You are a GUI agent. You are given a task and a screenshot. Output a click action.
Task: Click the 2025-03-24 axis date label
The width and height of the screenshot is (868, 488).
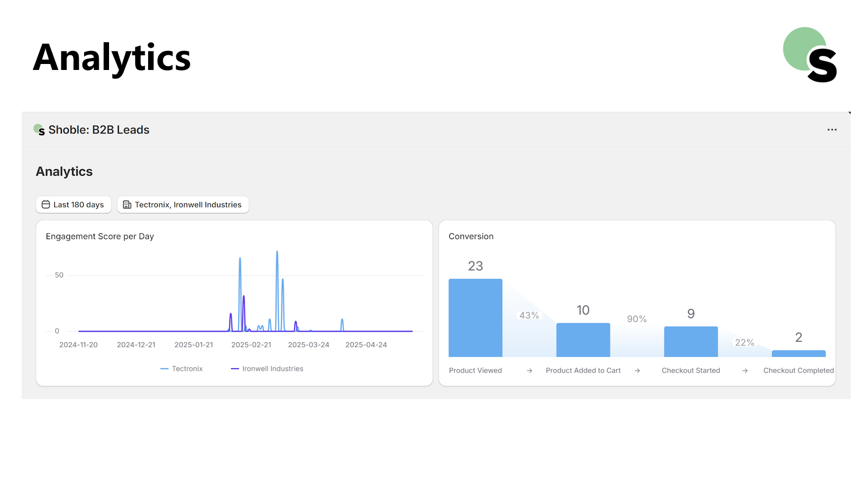coord(309,345)
